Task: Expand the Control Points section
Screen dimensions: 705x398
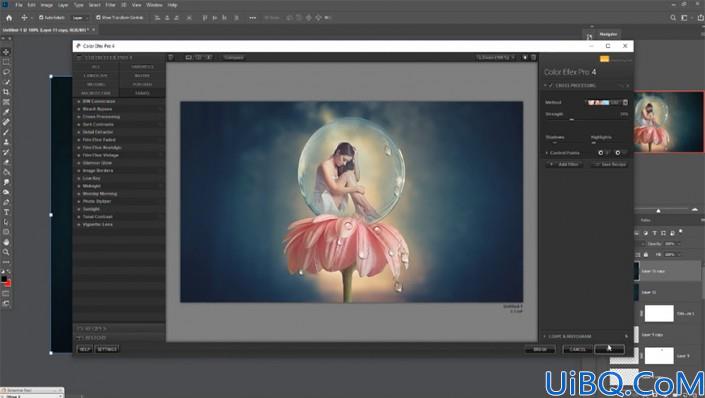Action: point(547,153)
